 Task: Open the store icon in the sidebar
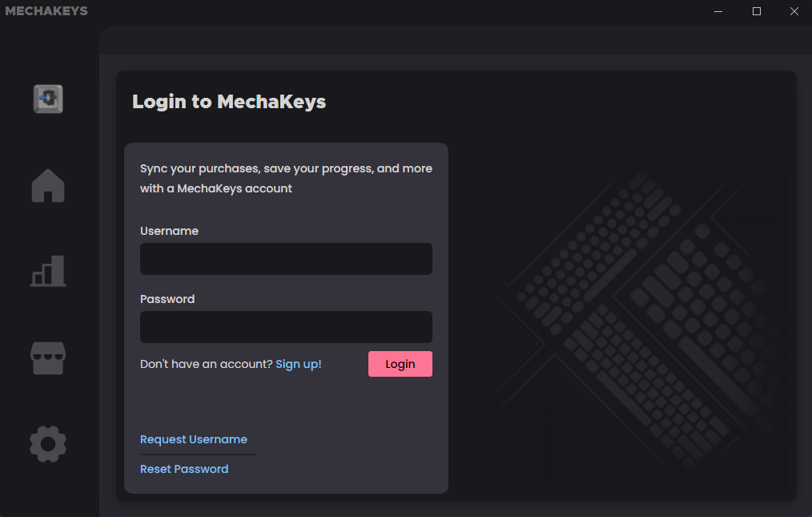click(47, 357)
